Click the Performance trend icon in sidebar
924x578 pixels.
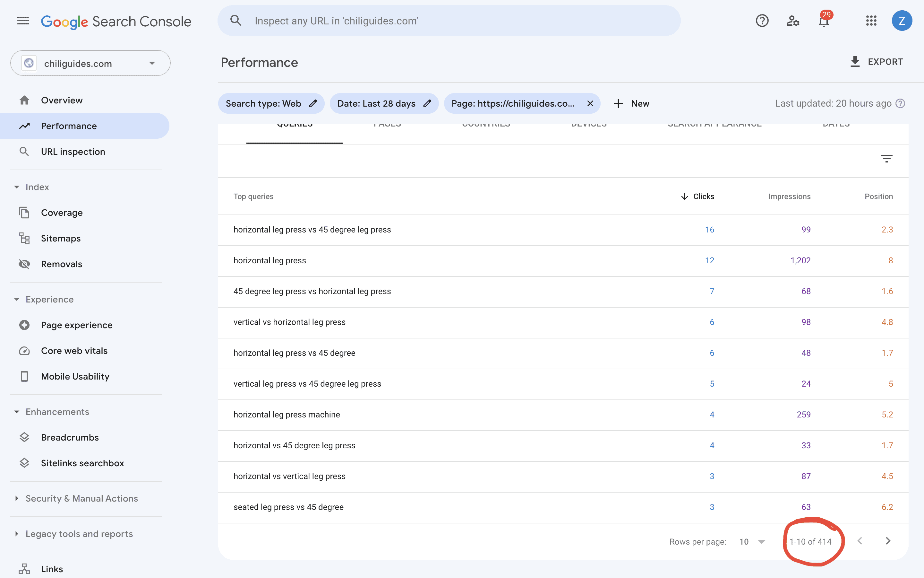(x=24, y=126)
